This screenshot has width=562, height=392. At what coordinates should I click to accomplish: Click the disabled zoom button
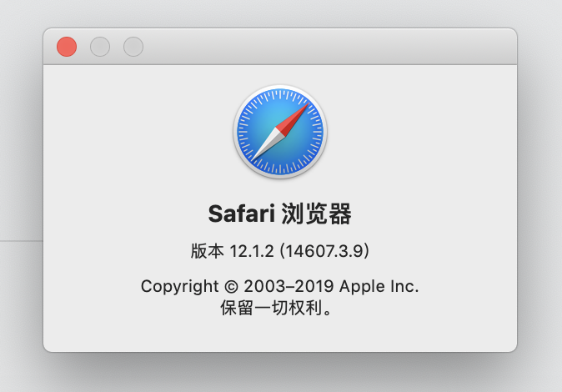click(133, 47)
